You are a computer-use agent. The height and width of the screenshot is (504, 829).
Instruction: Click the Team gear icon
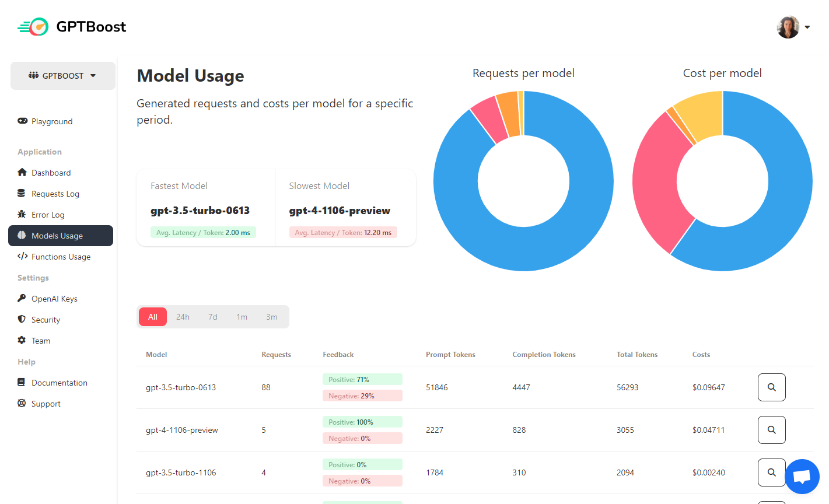pos(22,340)
